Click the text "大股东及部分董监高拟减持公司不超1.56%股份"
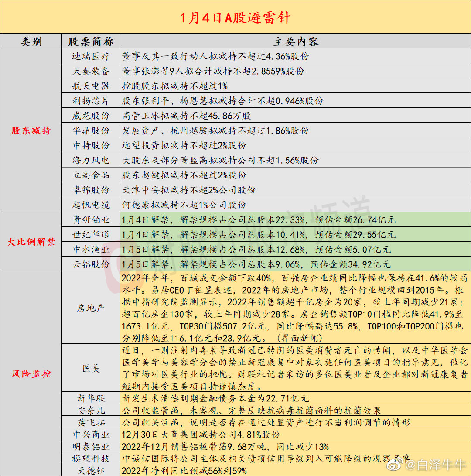The height and width of the screenshot is (476, 471). [x=220, y=160]
